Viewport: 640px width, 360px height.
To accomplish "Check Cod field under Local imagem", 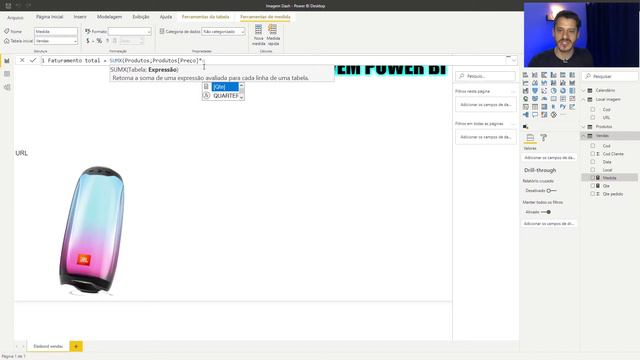I will tap(593, 109).
